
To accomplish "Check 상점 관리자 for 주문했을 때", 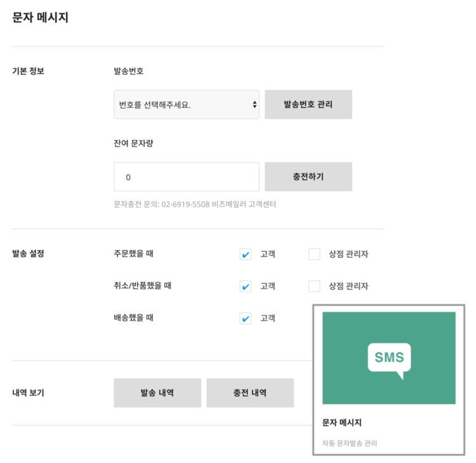I will click(314, 255).
